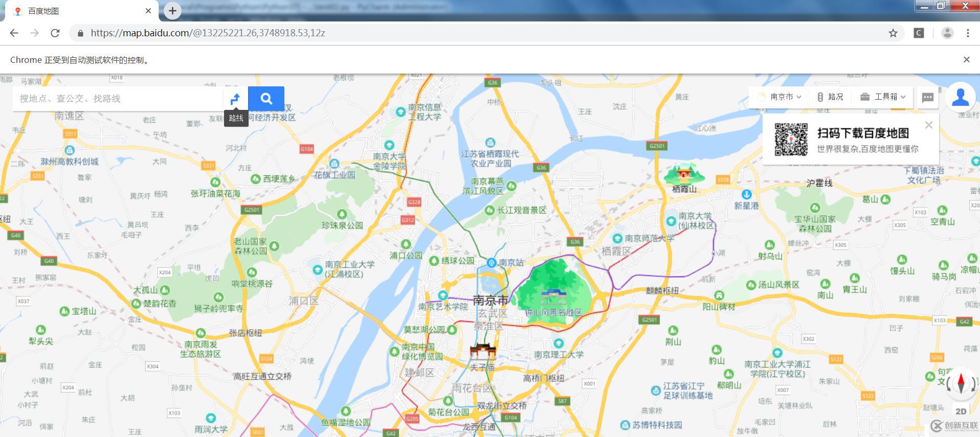
Task: Click the 老山国家森林公园 marker
Action: point(274,246)
